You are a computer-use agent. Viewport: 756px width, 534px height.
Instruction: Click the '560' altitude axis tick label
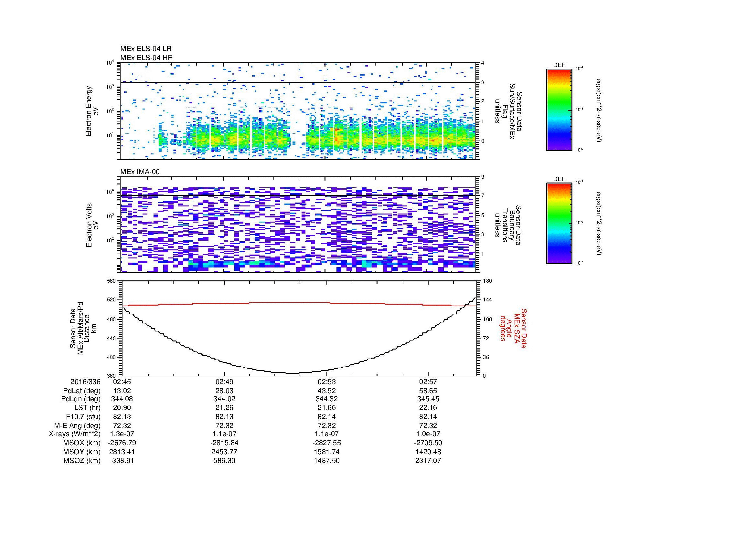112,281
